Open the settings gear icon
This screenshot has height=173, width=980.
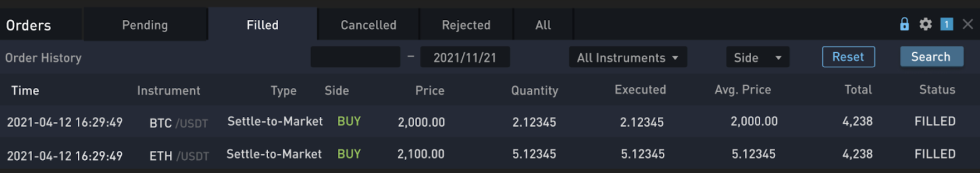[926, 24]
